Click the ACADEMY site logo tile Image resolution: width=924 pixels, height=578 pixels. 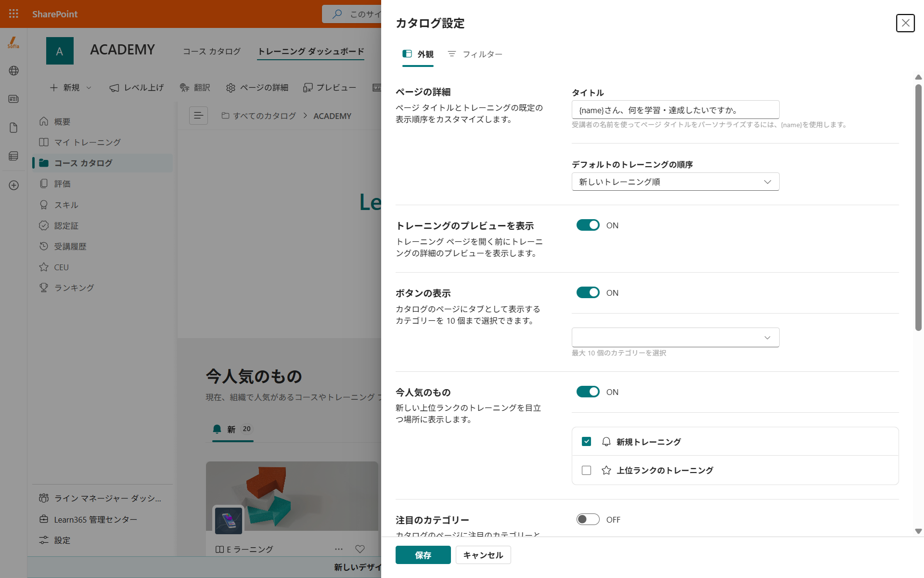click(60, 51)
